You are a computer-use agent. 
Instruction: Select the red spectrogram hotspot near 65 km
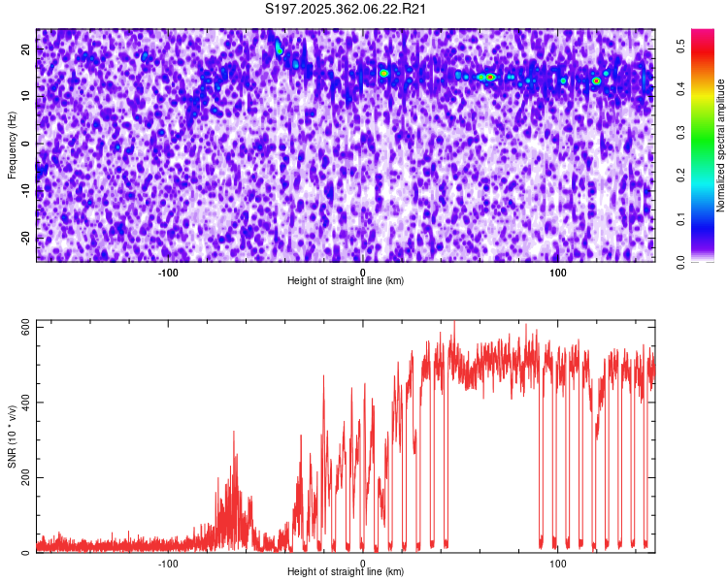click(490, 77)
